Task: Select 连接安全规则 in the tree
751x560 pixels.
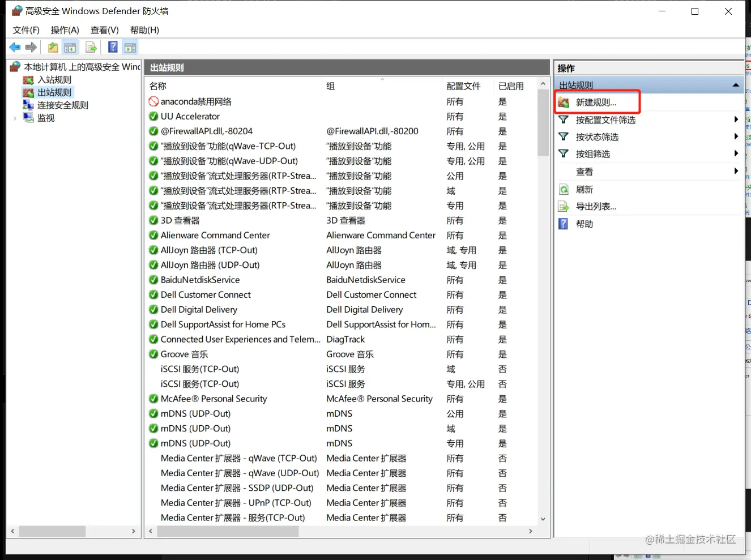Action: [x=63, y=105]
